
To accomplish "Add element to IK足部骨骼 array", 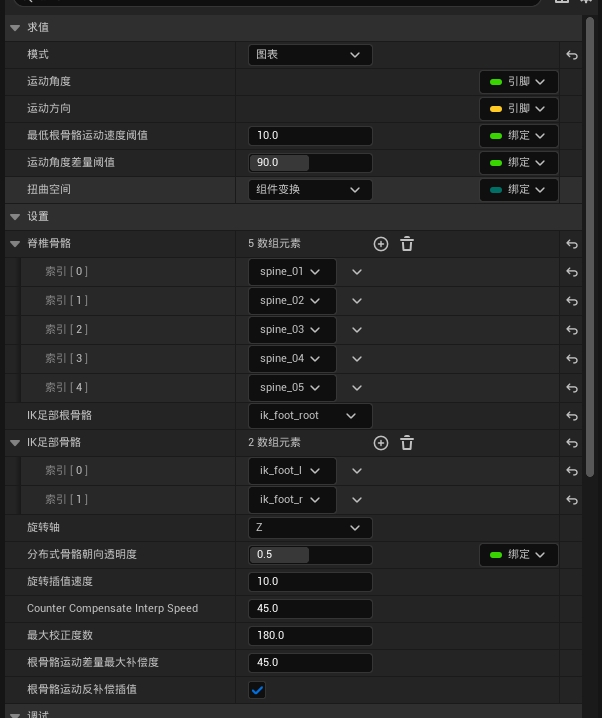I will tap(381, 443).
